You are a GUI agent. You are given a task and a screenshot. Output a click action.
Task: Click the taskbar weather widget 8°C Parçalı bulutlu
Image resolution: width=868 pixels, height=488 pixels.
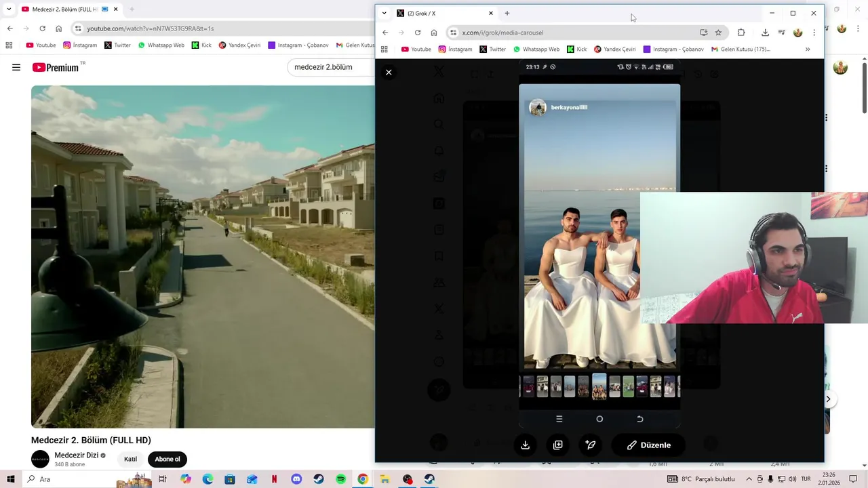point(702,479)
